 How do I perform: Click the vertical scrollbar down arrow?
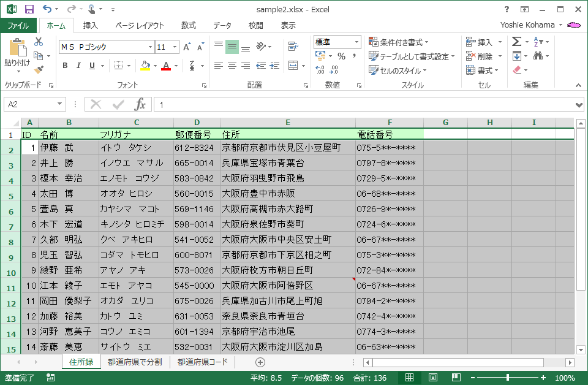pos(581,350)
